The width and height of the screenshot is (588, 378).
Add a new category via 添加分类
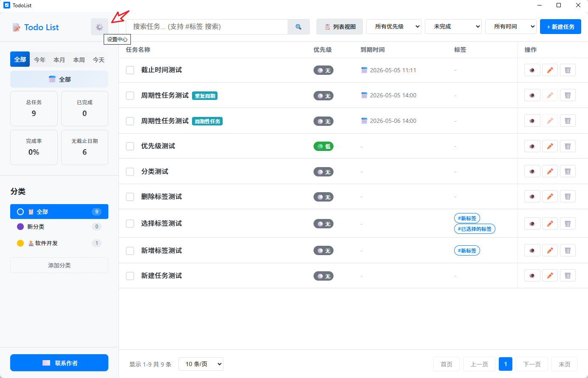(x=59, y=265)
